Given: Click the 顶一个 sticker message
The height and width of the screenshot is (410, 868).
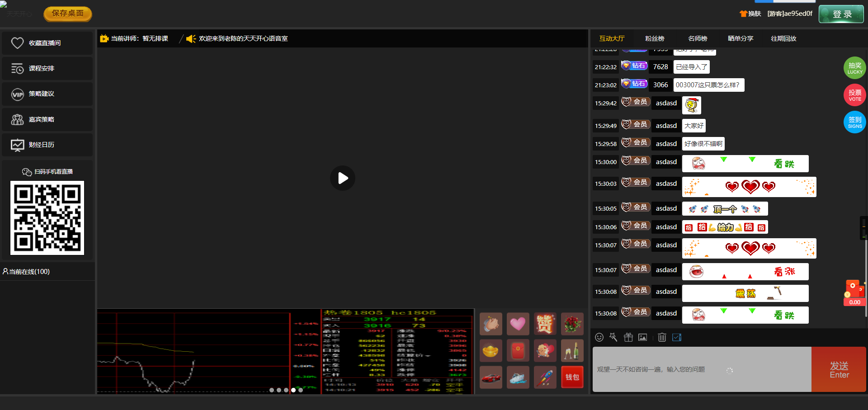Looking at the screenshot, I should 725,209.
